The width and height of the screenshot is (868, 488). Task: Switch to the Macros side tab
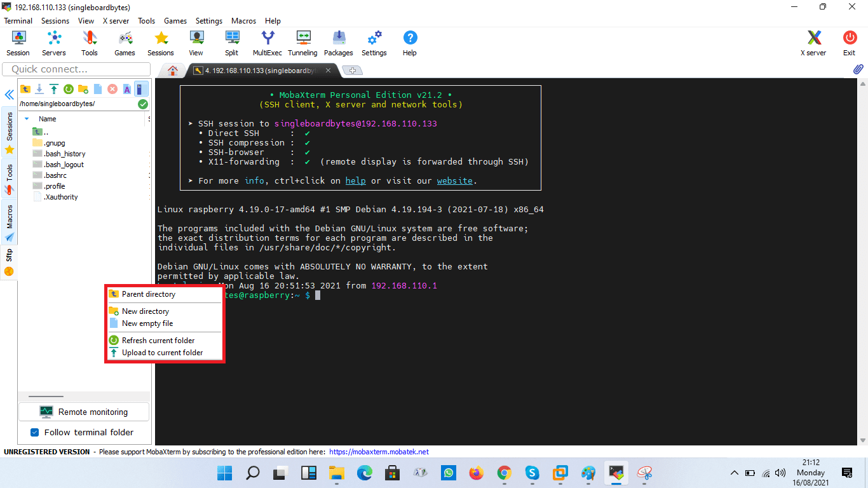[x=9, y=223]
